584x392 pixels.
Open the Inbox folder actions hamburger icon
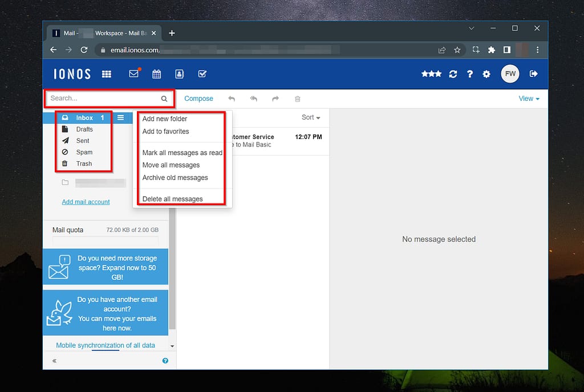121,117
